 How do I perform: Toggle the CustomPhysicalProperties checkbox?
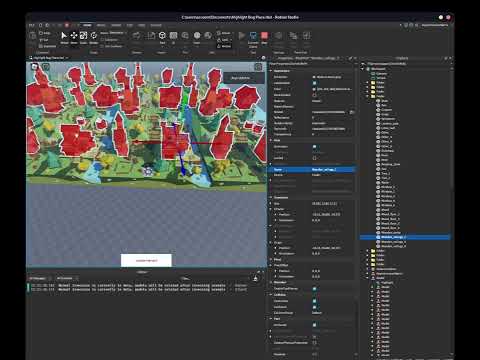click(x=314, y=343)
